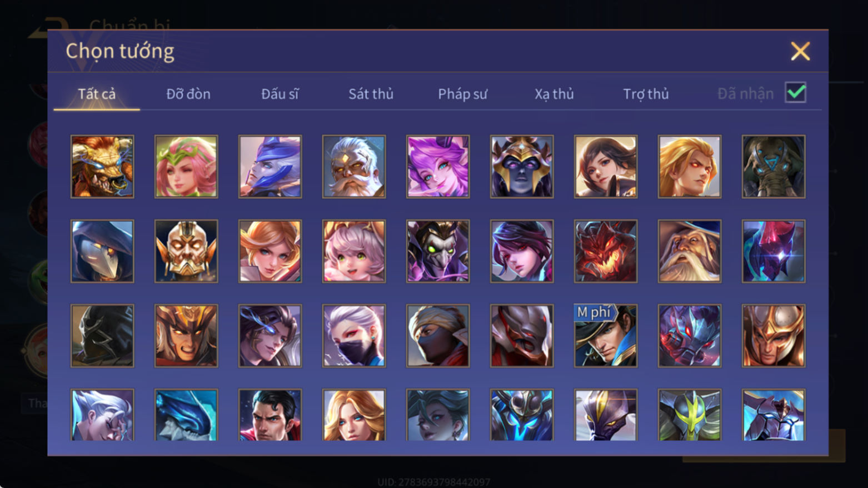Switch to the Pháp sư tab

click(x=462, y=94)
